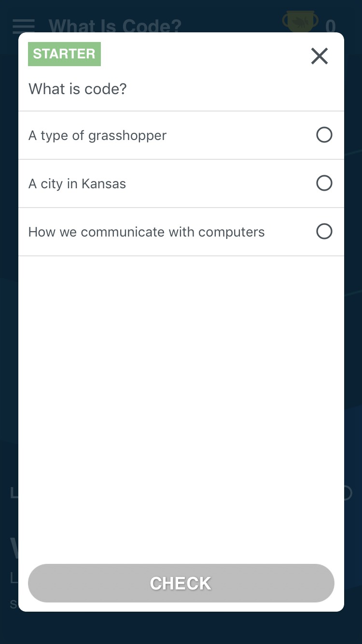
Task: Tap the score counter beside the trophy
Action: coord(330,26)
